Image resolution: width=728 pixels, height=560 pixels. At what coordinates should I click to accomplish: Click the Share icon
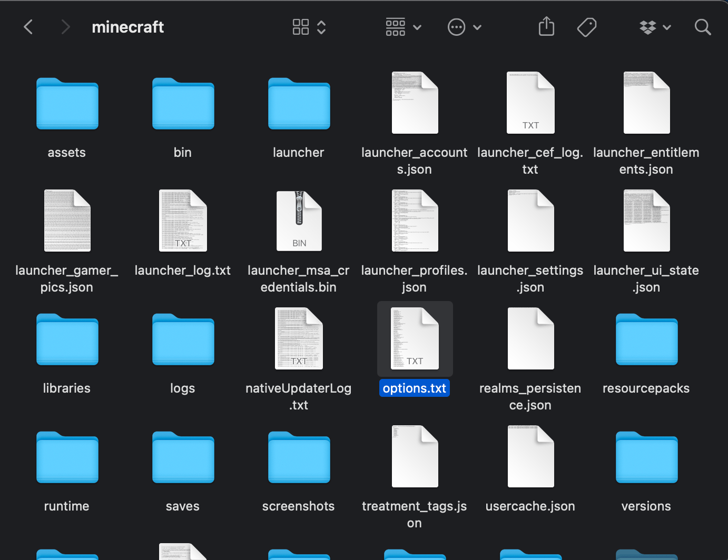click(546, 26)
